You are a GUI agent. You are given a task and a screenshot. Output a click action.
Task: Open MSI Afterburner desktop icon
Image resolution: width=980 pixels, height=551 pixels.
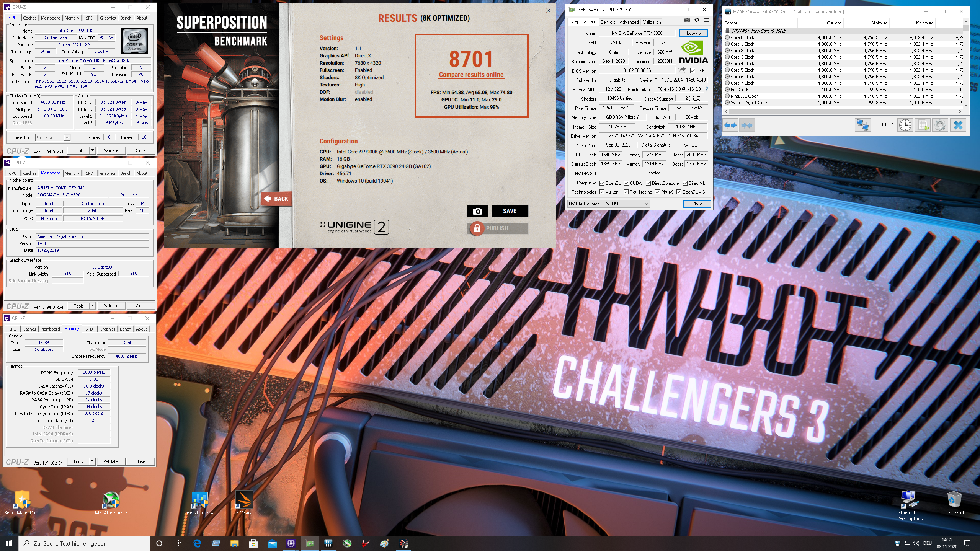(111, 502)
